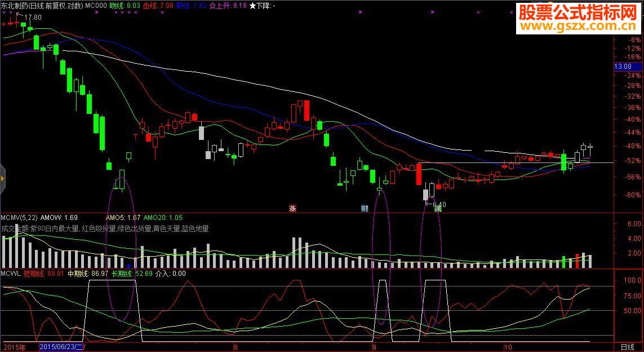Click the 75.00 MCWL axis label
This screenshot has height=352, width=644.
634,296
